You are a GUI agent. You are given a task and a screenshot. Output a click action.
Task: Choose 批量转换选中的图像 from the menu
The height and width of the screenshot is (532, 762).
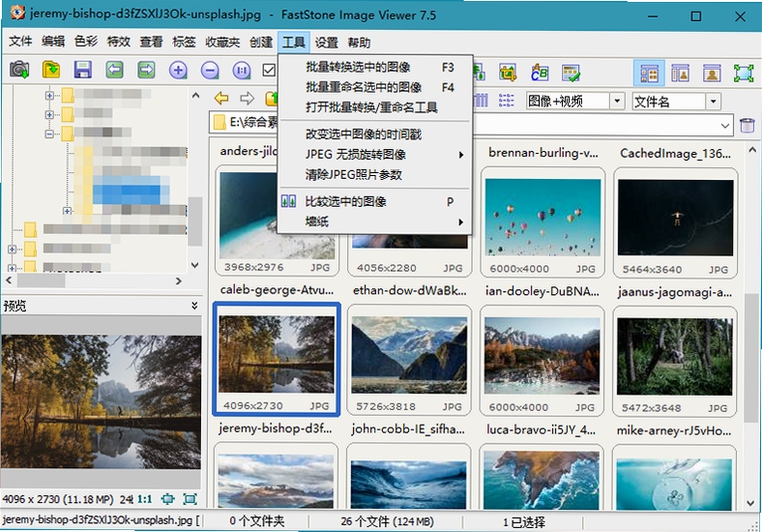point(374,67)
